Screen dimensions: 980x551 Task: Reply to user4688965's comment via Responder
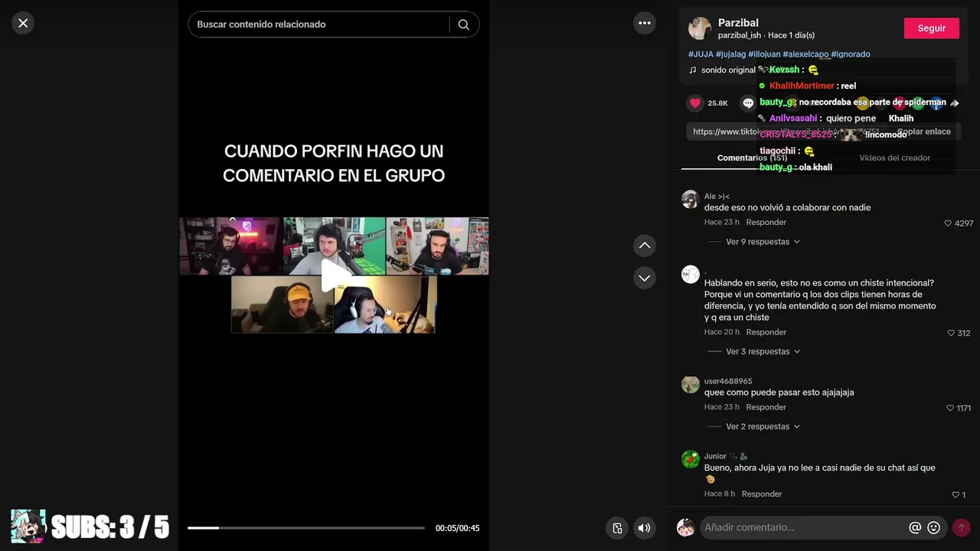point(766,407)
